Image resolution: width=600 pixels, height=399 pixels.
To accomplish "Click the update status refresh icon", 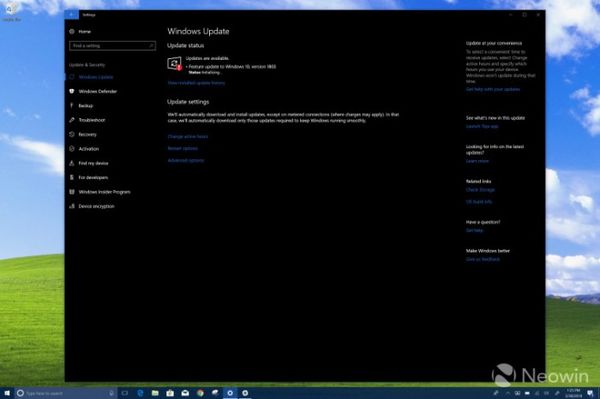I will point(174,63).
